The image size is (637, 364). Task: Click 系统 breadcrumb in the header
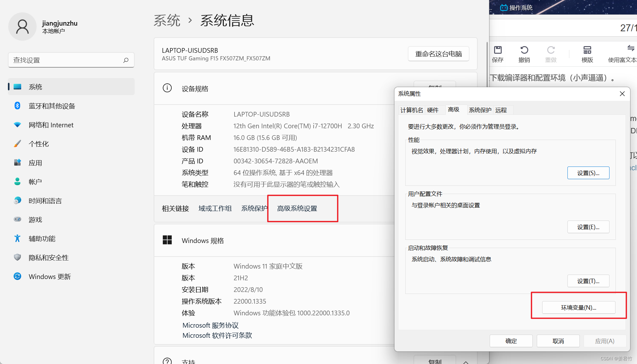[x=167, y=21]
